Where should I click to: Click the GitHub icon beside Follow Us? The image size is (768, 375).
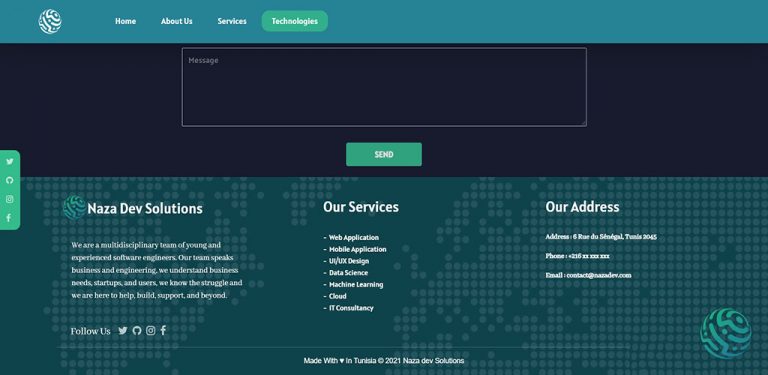coord(137,330)
